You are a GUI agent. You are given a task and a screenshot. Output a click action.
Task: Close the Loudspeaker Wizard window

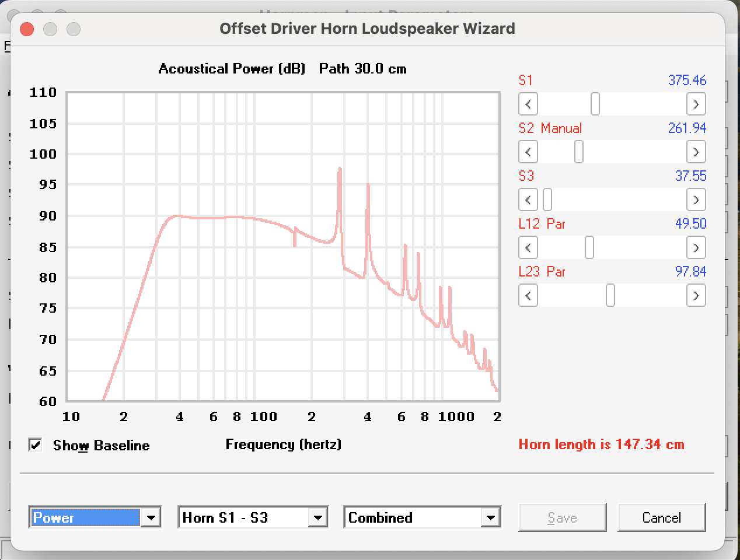click(27, 29)
